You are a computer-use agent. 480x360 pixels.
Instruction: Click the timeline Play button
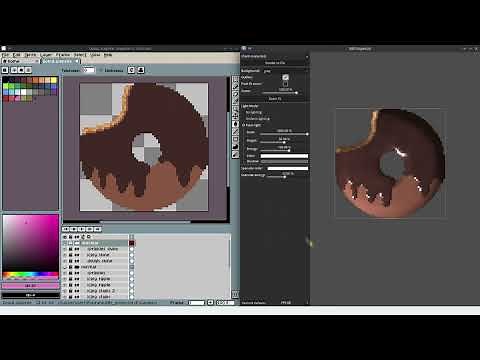(82, 229)
